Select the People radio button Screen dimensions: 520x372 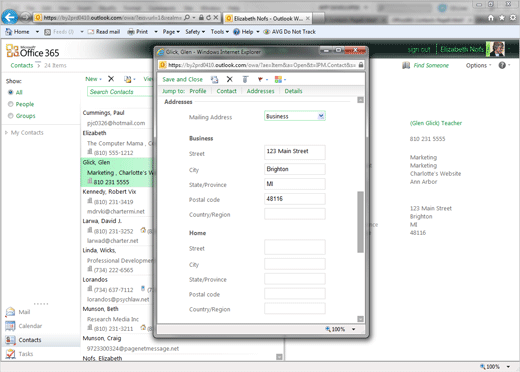[x=11, y=104]
